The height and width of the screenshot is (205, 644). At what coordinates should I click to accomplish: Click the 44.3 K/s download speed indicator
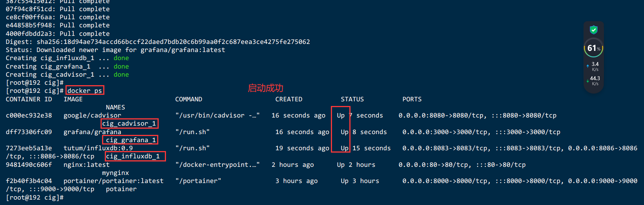(x=593, y=81)
